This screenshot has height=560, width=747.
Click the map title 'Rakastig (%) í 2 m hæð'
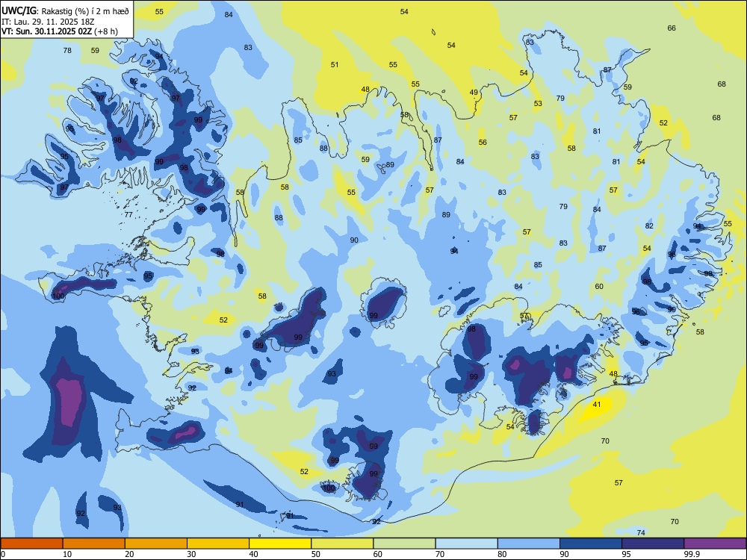click(x=85, y=11)
